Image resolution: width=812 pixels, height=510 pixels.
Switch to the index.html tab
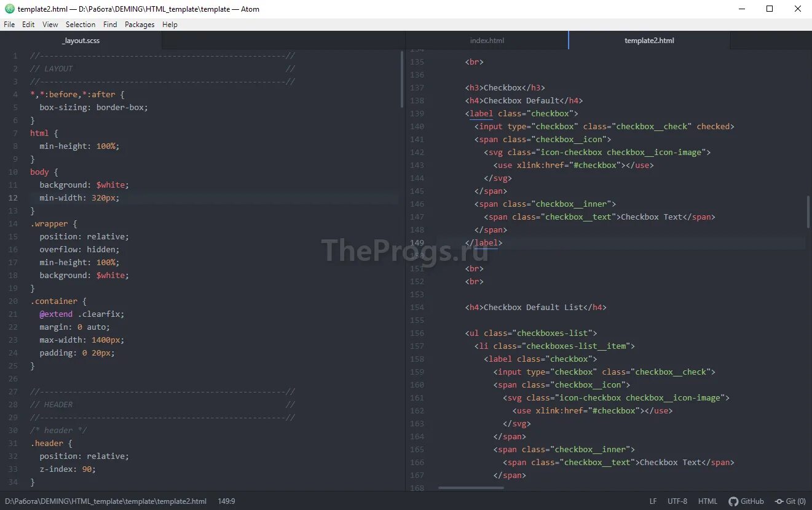click(x=487, y=39)
